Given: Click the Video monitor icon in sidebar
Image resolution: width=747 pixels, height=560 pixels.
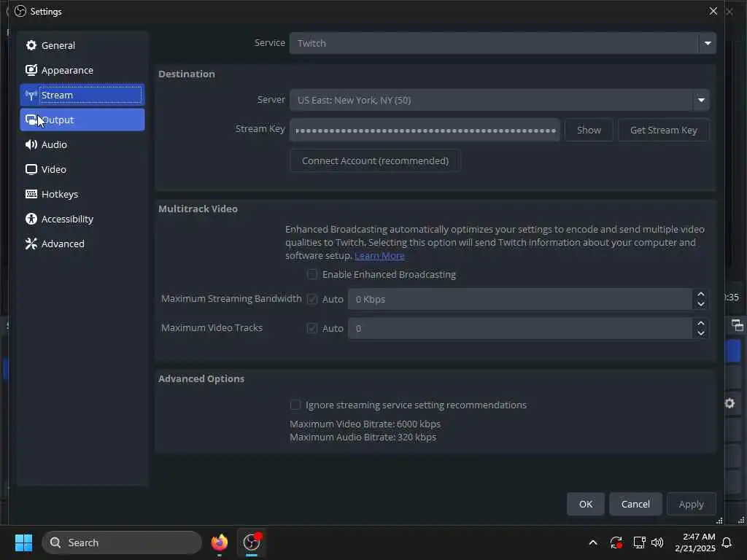Looking at the screenshot, I should [x=31, y=169].
